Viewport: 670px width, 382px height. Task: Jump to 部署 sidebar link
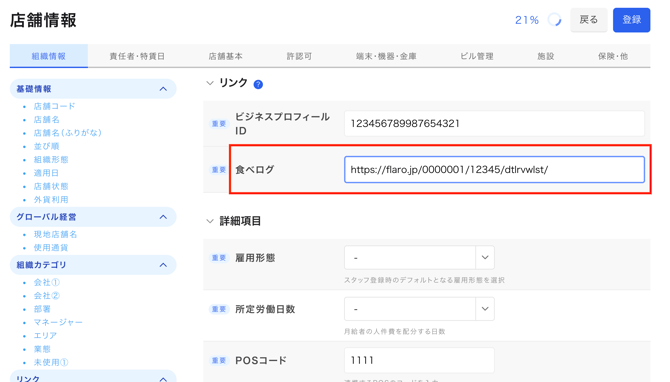tap(42, 309)
